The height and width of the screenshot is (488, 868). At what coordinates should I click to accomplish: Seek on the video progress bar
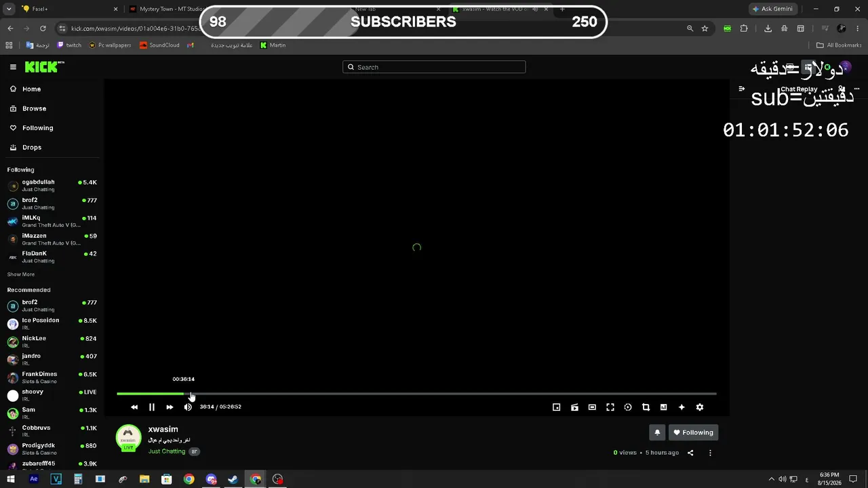click(416, 394)
